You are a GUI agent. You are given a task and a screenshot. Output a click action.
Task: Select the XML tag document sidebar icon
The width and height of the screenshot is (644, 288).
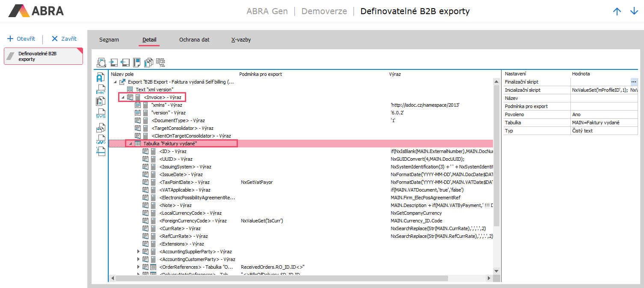coord(100,139)
